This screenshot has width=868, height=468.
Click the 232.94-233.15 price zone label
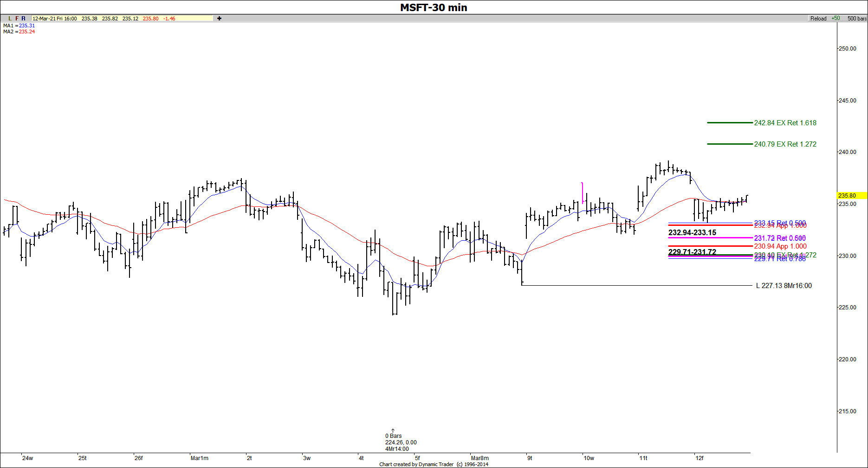pos(692,233)
